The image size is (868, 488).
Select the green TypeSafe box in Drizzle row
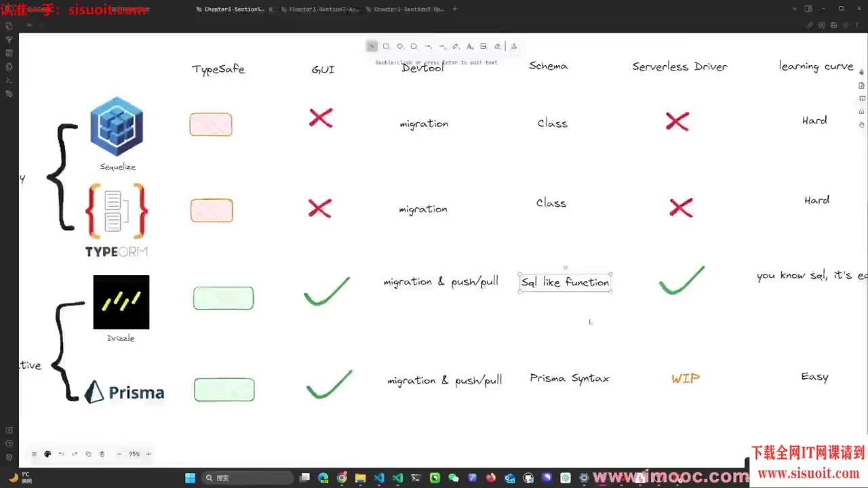pyautogui.click(x=223, y=298)
